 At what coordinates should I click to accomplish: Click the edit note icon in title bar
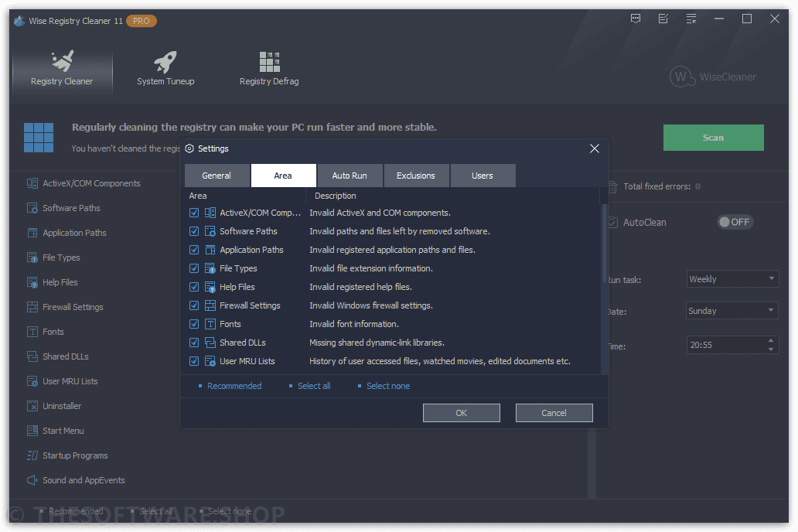[663, 19]
